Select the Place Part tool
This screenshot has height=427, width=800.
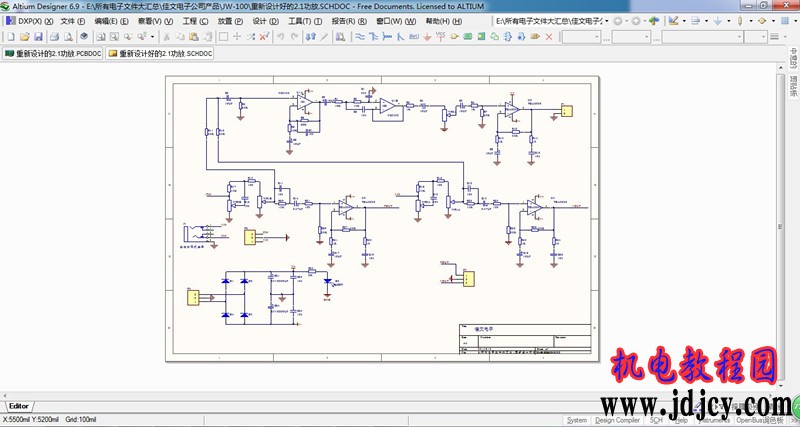pyautogui.click(x=454, y=37)
